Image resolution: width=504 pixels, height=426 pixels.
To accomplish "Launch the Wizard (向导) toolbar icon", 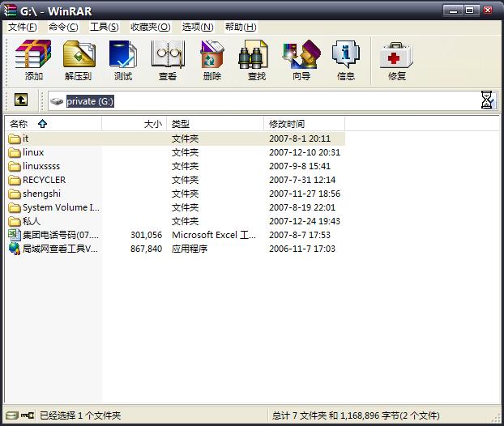I will pos(301,54).
